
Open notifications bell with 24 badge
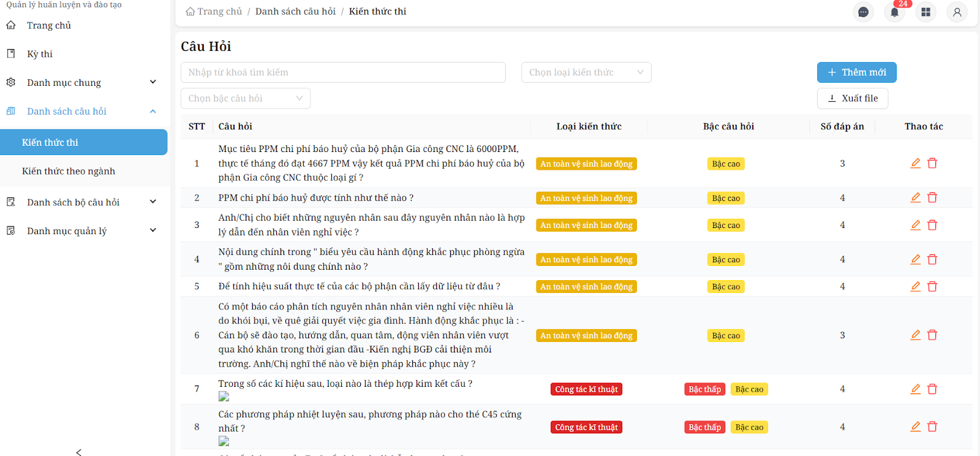(x=894, y=12)
